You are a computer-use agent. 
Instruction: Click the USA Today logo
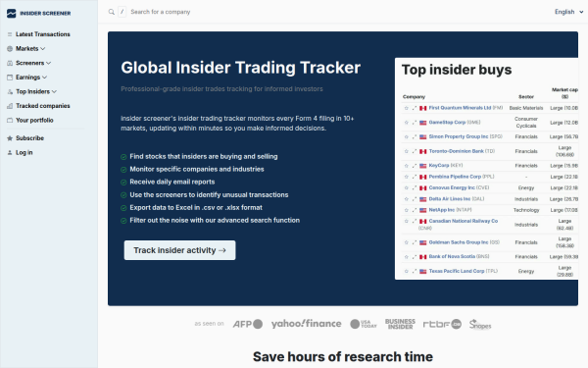tap(364, 324)
